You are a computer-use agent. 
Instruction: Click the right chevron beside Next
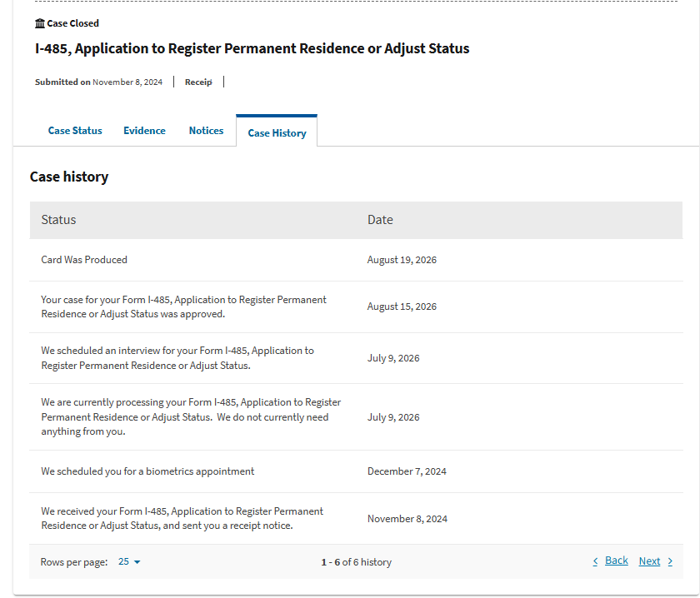[x=670, y=561]
